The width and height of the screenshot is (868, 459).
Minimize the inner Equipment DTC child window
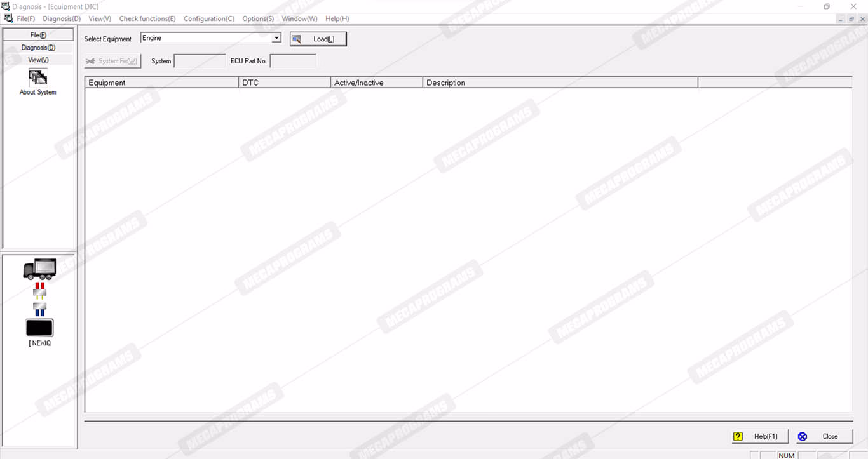pos(841,19)
